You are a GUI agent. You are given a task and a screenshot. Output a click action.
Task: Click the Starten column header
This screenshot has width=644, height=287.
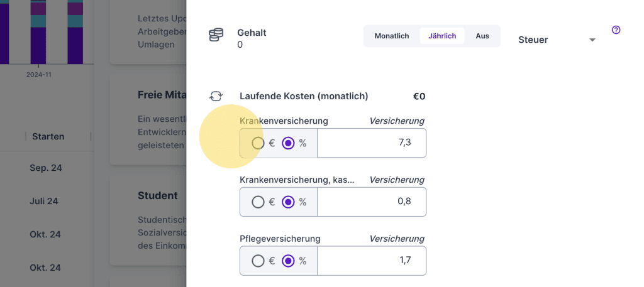(x=48, y=136)
